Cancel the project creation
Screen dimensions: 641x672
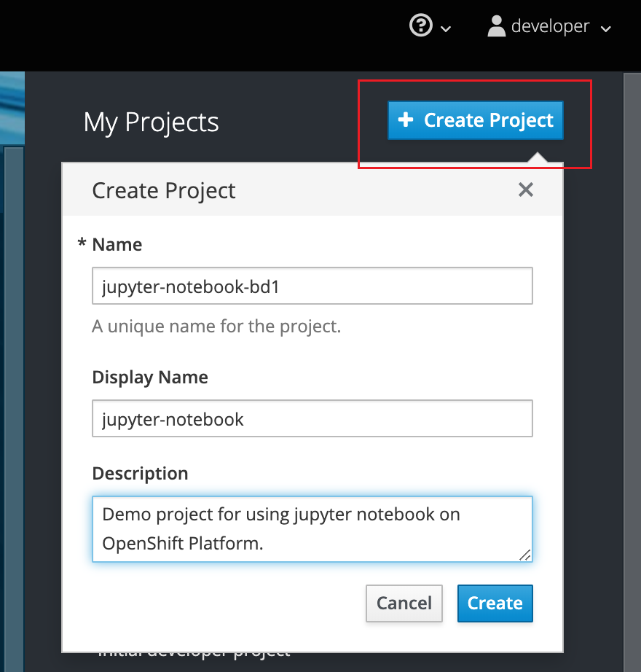[404, 603]
